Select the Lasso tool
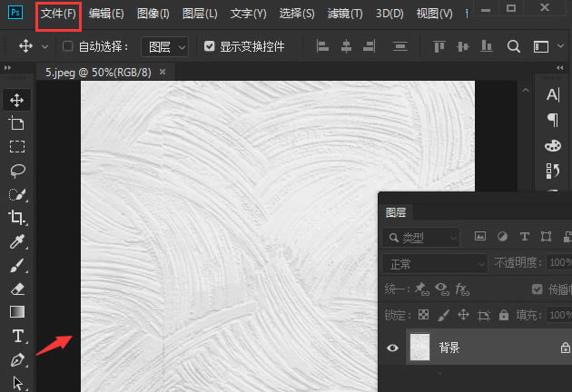Viewport: 572px width, 392px height. point(17,171)
